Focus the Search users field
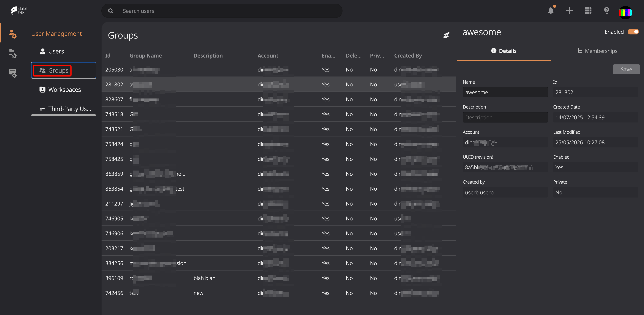 pos(222,11)
